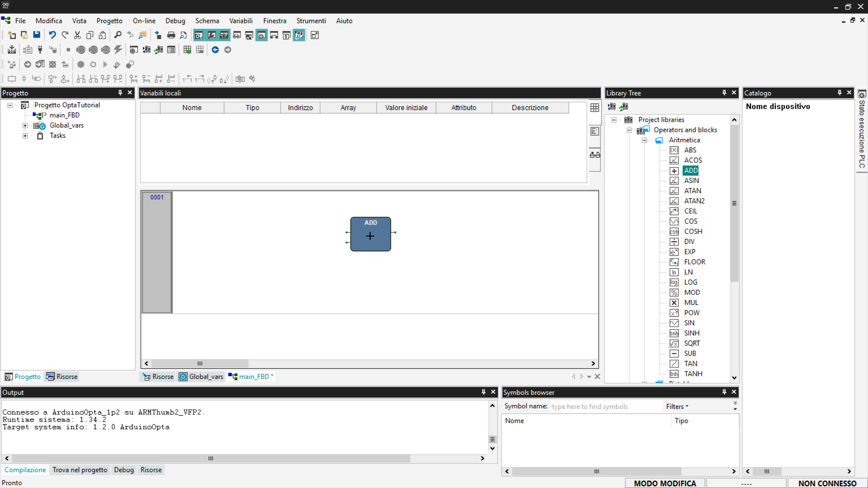868x488 pixels.
Task: Click the Symbol name search field
Action: pos(605,406)
